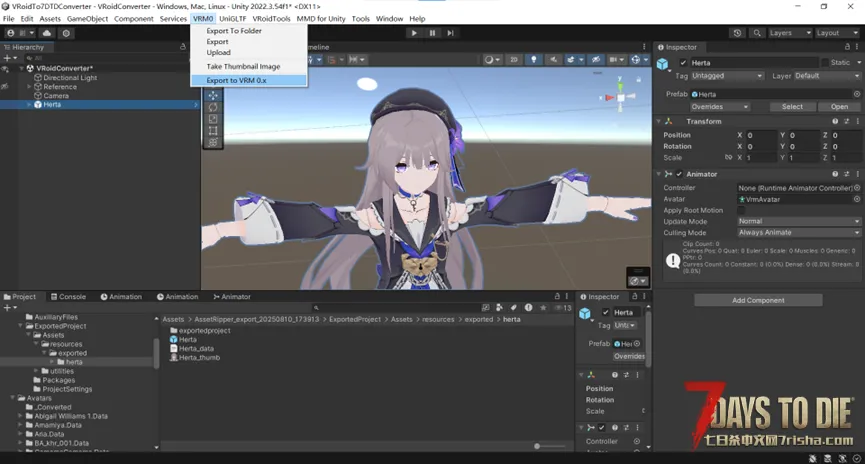Open the VRoidTools menu
The image size is (865, 464).
click(x=271, y=19)
